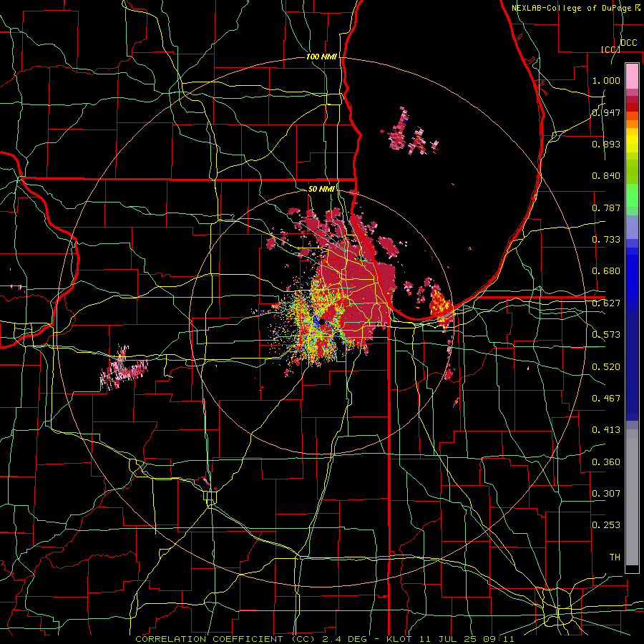Click the 100 NMI range ring label
Image resolution: width=644 pixels, height=644 pixels.
(321, 57)
